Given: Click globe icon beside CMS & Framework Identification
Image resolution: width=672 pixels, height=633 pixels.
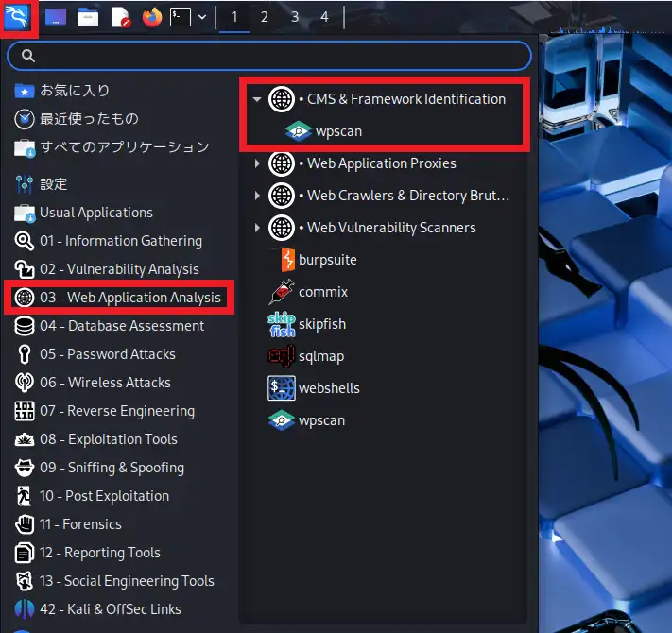Looking at the screenshot, I should (282, 99).
